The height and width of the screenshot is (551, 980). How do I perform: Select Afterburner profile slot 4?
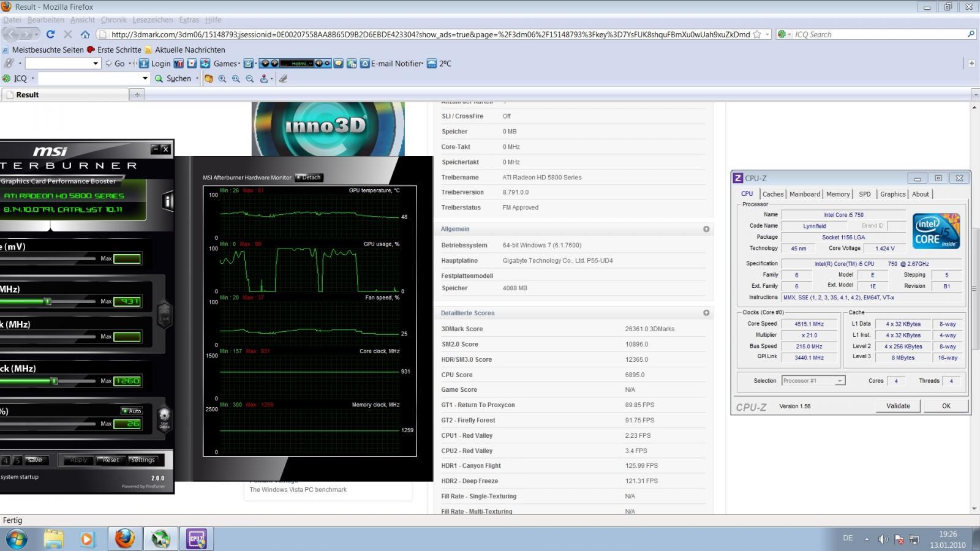(x=6, y=460)
